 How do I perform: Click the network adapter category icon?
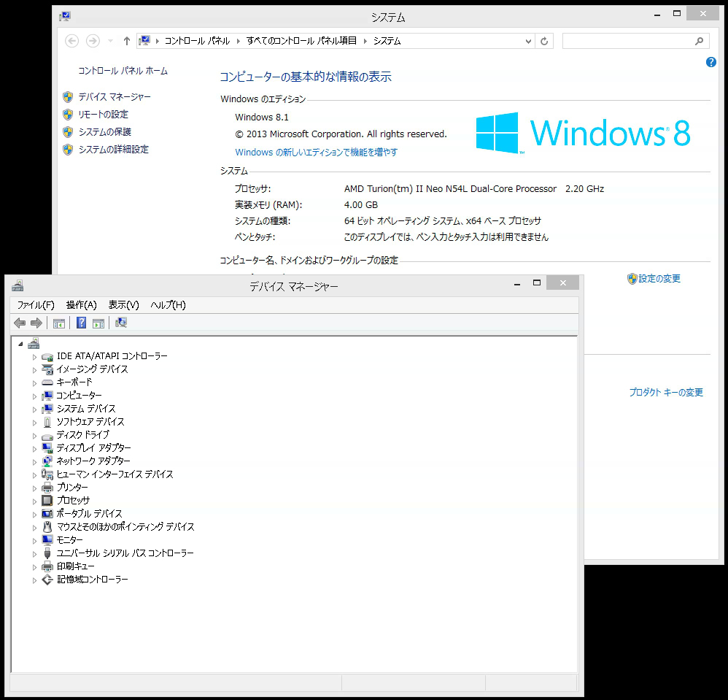[x=47, y=461]
